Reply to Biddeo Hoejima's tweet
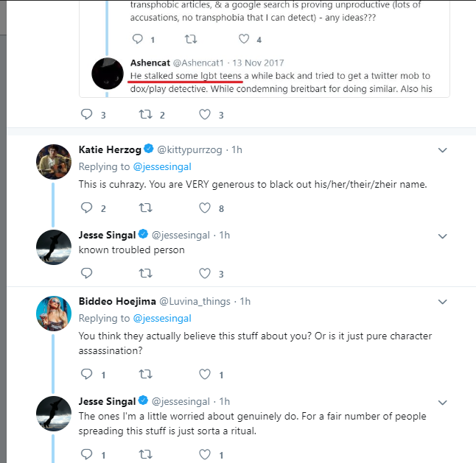 click(x=86, y=374)
